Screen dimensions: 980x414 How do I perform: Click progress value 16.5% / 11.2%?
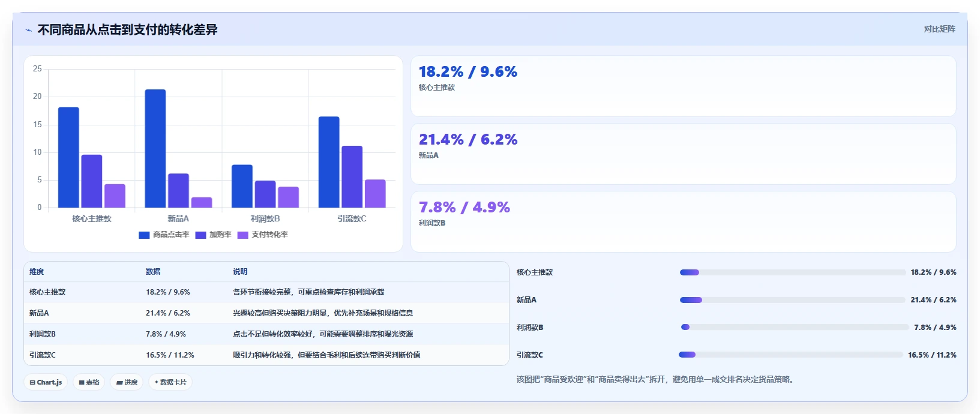[x=932, y=355]
